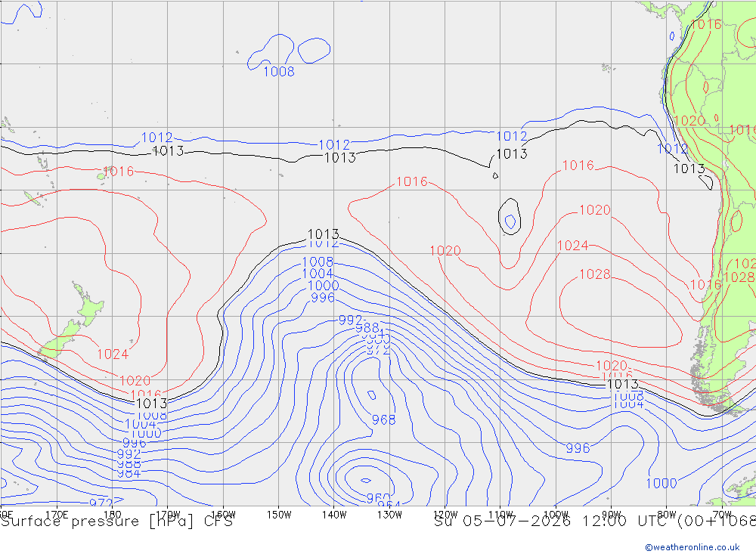Click the red 1020 label above the 1024 near 90W
This screenshot has height=554, width=756.
pyautogui.click(x=595, y=210)
